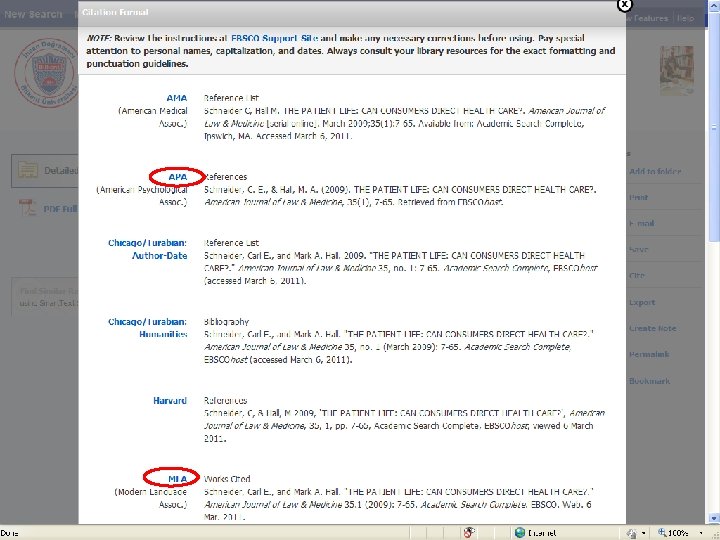Viewport: 720px width, 540px height.
Task: Click the browser vertical scrollbar thumb
Action: click(x=714, y=126)
